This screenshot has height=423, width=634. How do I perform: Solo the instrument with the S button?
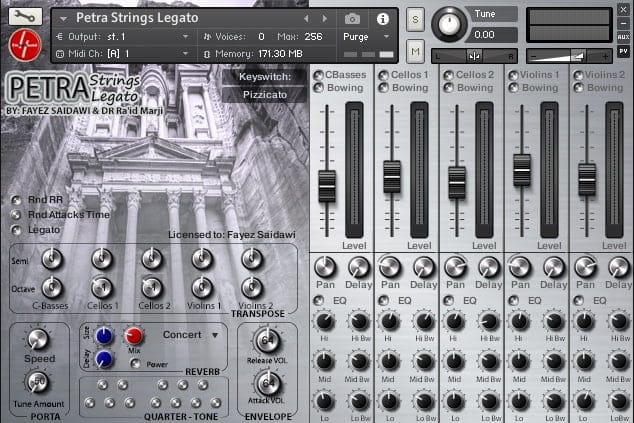tap(415, 19)
